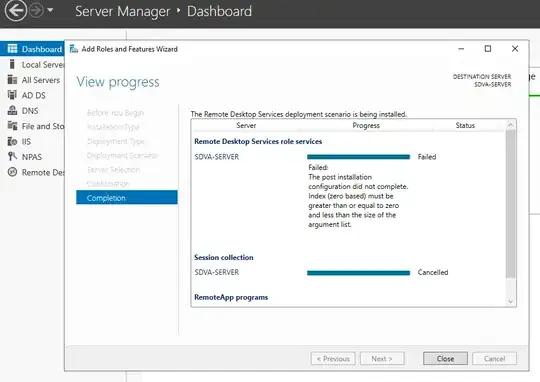Click the RemoteApp programs heading
Screen dimensions: 540x382
pos(231,297)
